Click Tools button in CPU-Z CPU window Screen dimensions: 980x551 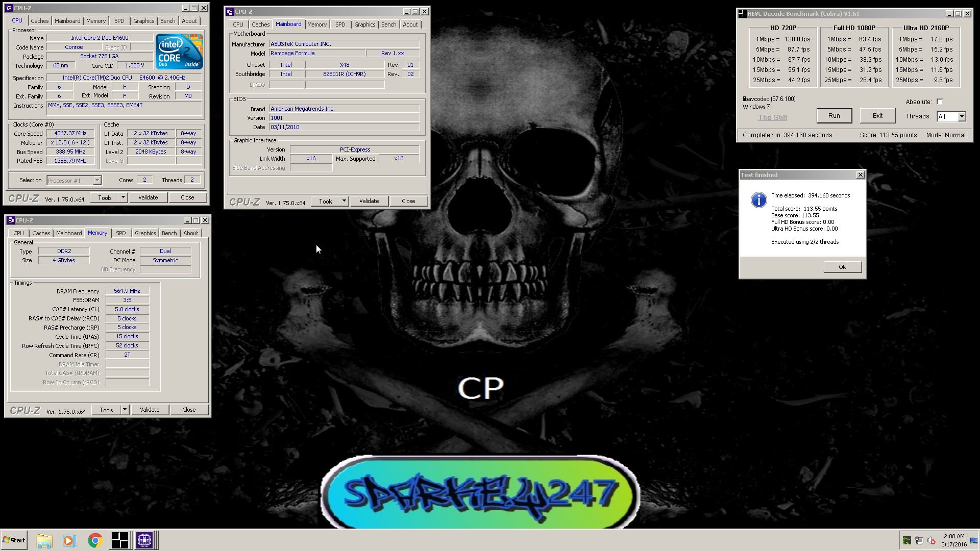click(x=105, y=197)
